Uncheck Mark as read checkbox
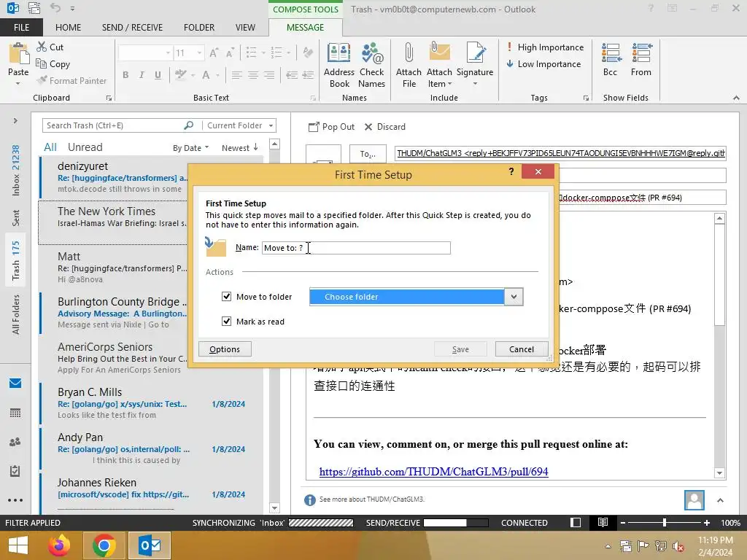The width and height of the screenshot is (747, 560). click(x=227, y=321)
